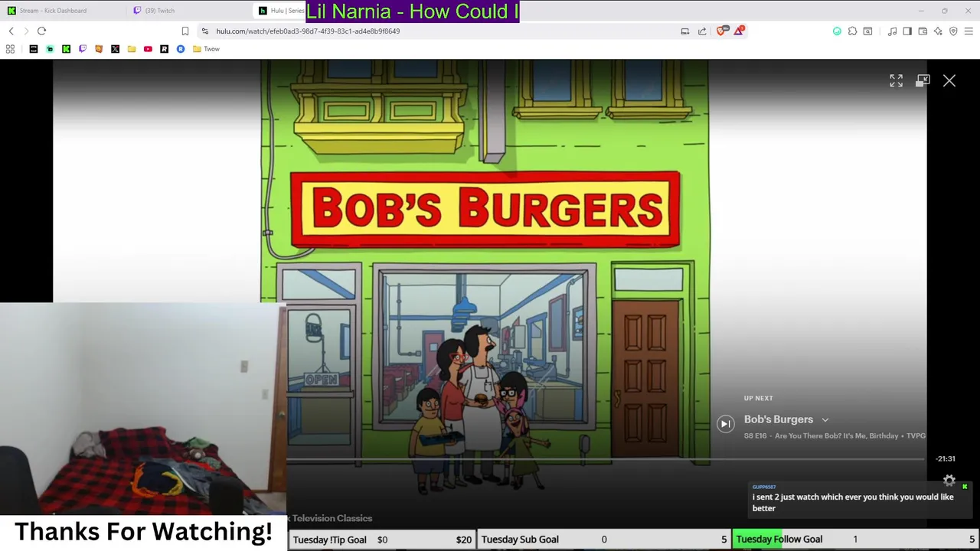Open the purple Twitch bookmark
Image resolution: width=980 pixels, height=551 pixels.
tap(83, 49)
